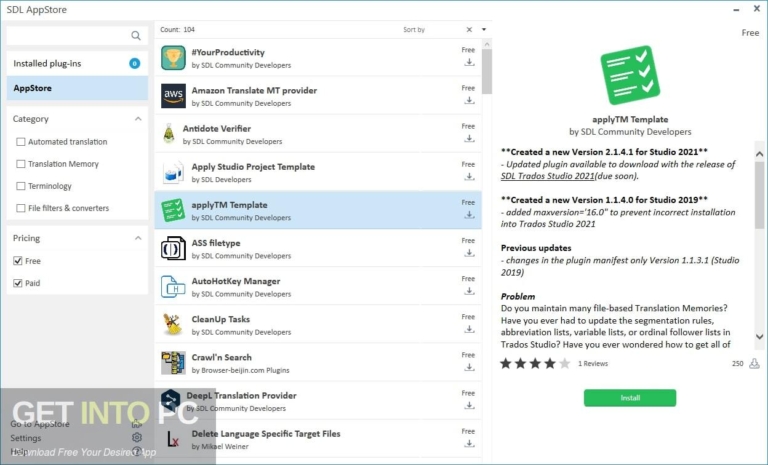Screen dimensions: 768x465
Task: Uncheck the Free pricing filter
Action: click(18, 261)
